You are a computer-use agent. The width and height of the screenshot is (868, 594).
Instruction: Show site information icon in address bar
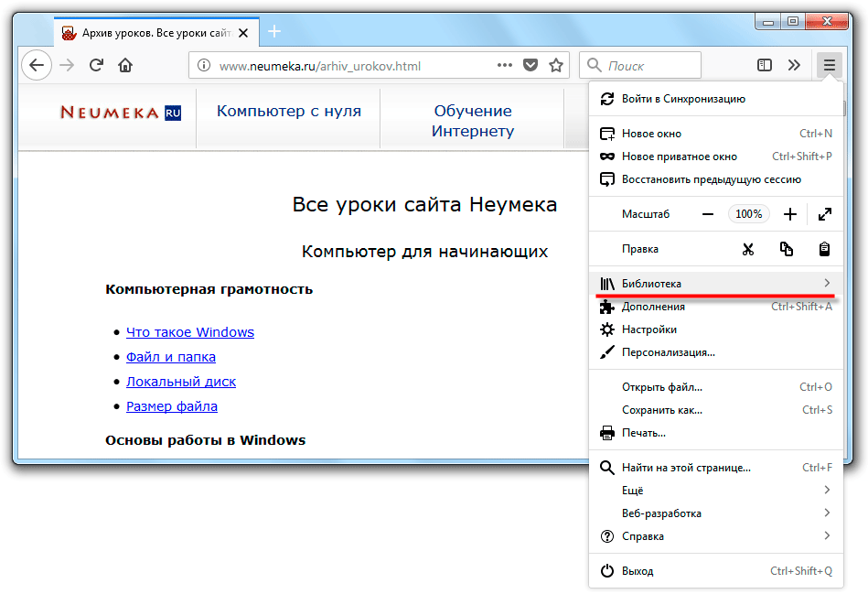(204, 65)
